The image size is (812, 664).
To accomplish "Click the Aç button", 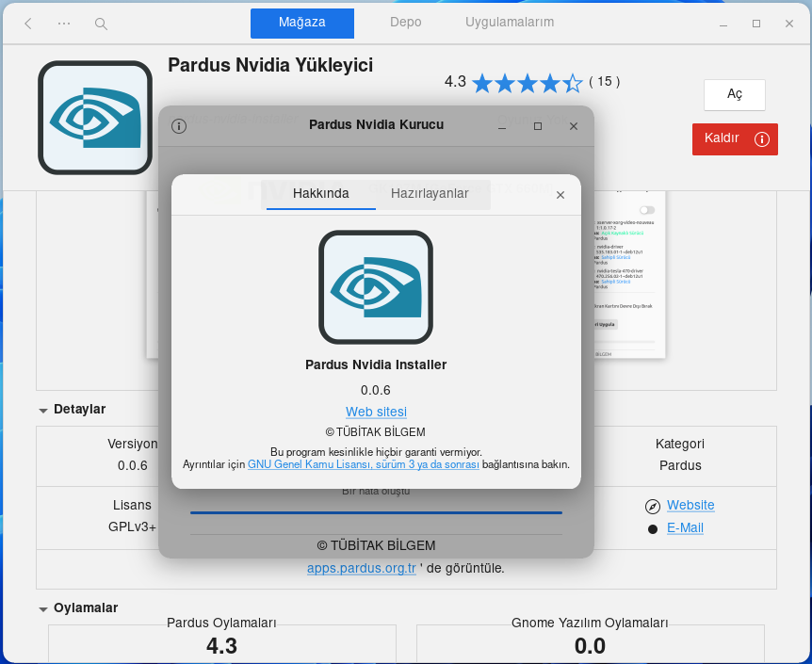I will (x=735, y=94).
